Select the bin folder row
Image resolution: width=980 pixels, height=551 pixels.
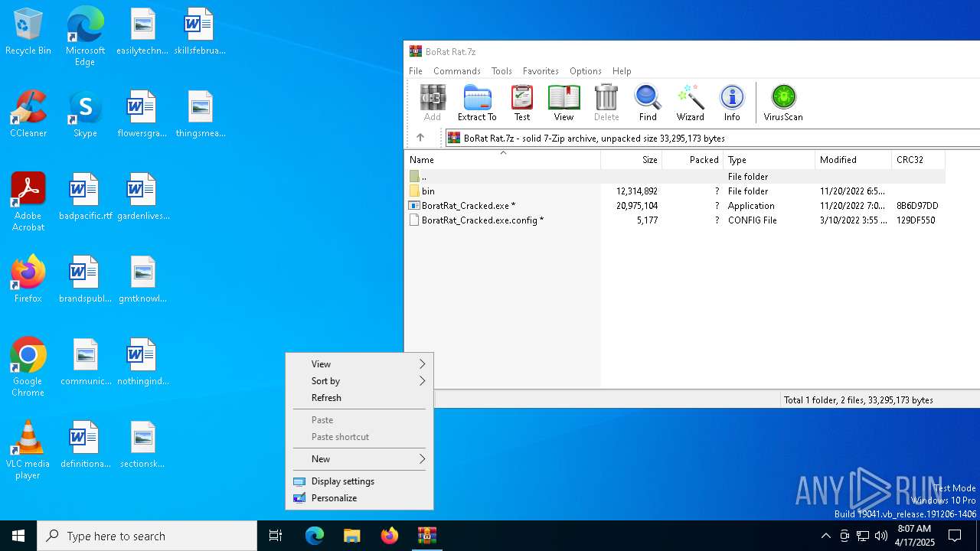click(675, 191)
